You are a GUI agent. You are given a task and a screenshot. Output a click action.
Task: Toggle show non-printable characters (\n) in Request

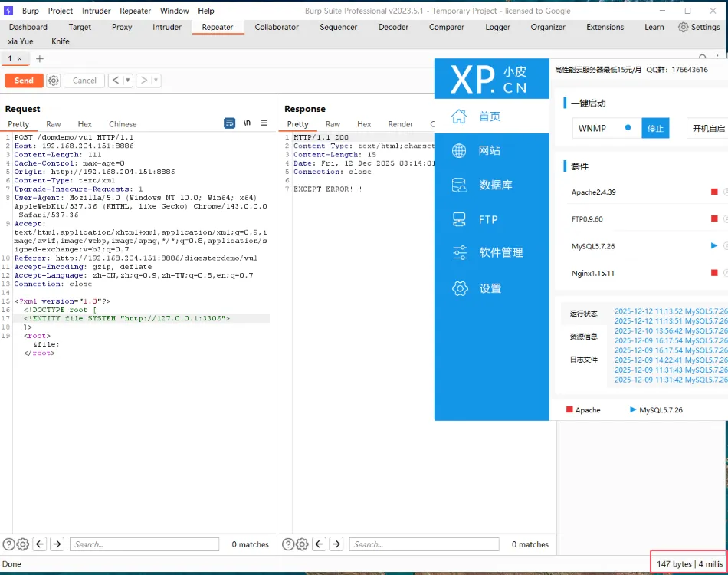(x=247, y=123)
